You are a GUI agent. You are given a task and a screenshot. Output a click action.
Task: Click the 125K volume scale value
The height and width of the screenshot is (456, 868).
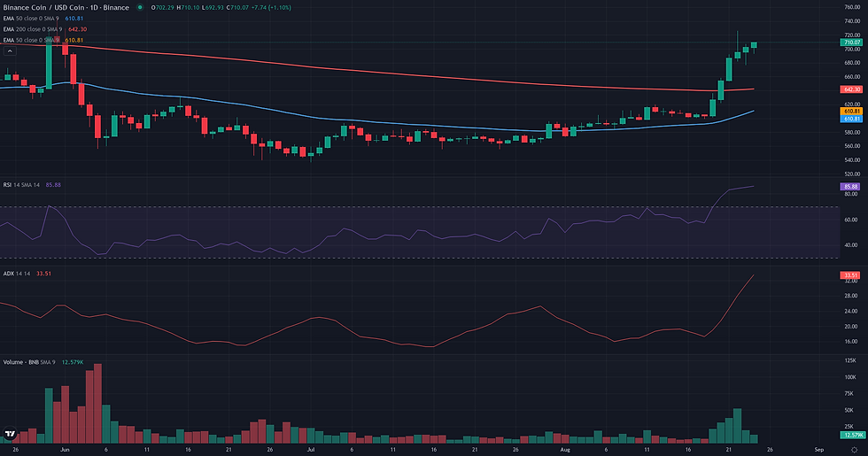pyautogui.click(x=849, y=361)
